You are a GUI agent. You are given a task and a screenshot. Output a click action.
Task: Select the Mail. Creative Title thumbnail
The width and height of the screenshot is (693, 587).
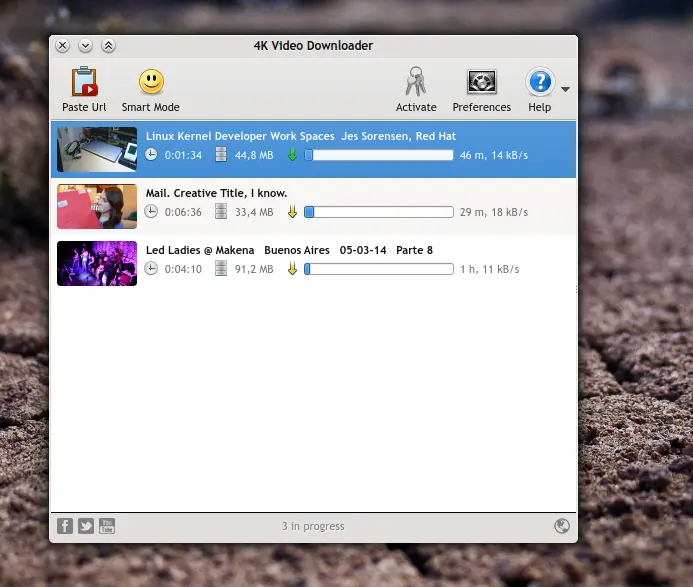[97, 206]
